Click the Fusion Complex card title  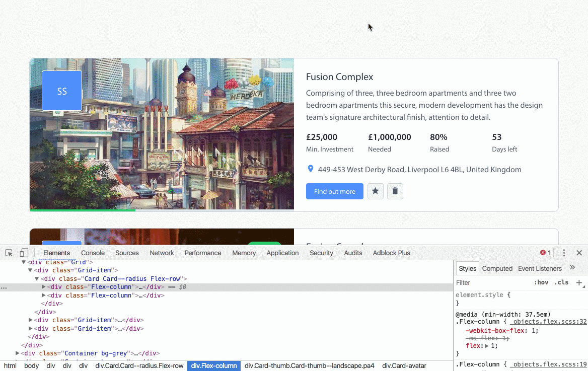pos(339,77)
